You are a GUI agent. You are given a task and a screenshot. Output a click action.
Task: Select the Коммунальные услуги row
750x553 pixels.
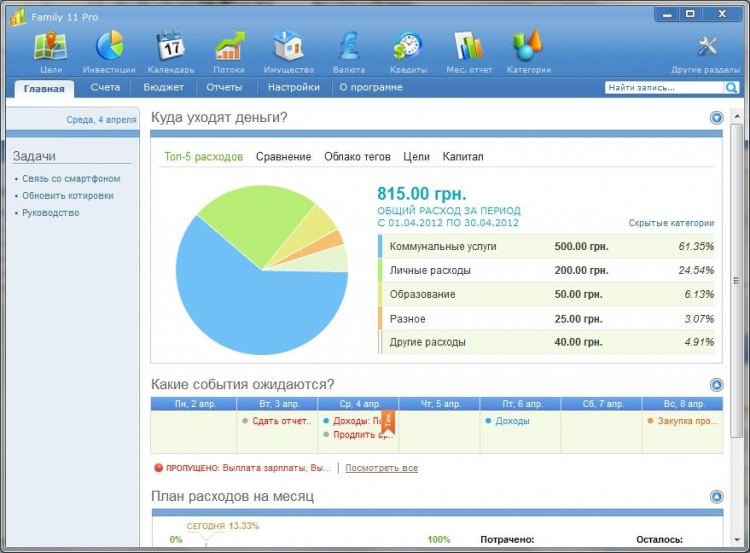(x=546, y=246)
